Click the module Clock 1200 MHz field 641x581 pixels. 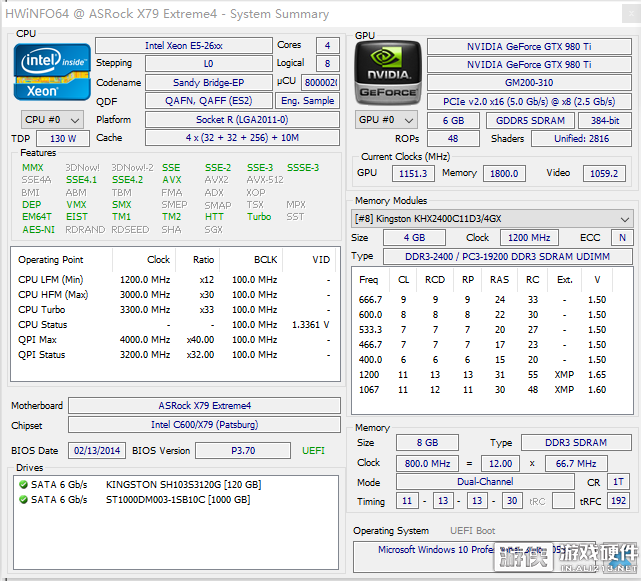(x=529, y=238)
